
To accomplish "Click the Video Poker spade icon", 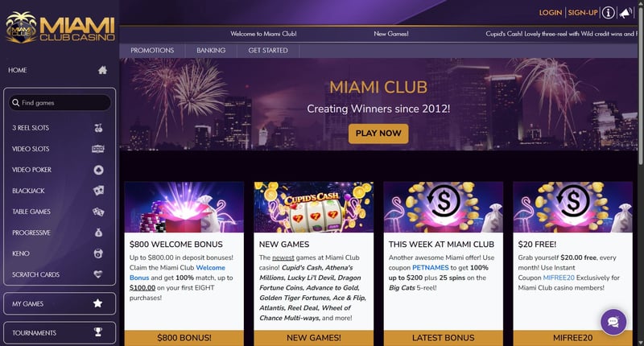I will (98, 170).
